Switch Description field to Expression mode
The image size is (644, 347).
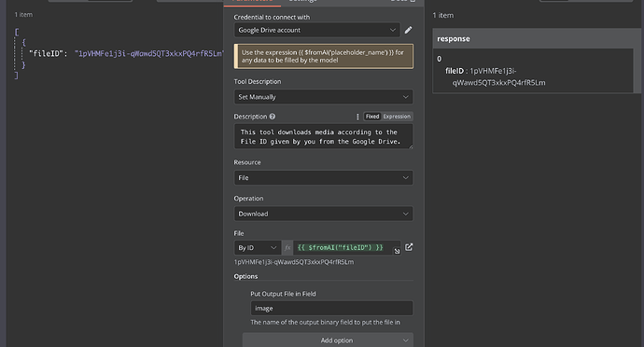coord(397,117)
